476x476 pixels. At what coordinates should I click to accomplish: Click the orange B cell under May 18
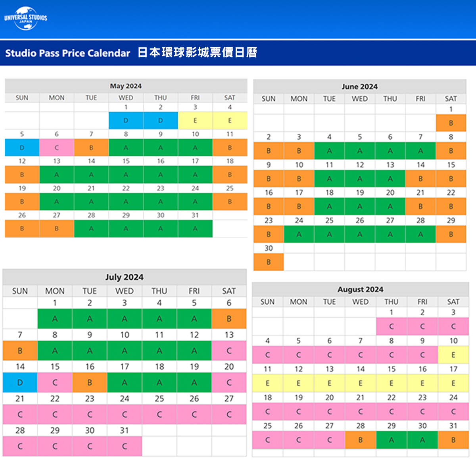(230, 175)
